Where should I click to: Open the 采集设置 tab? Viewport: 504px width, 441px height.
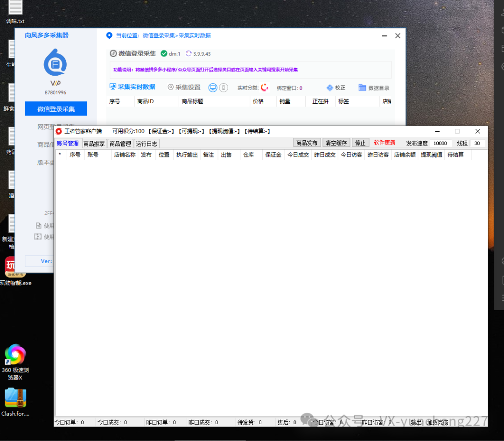(184, 87)
